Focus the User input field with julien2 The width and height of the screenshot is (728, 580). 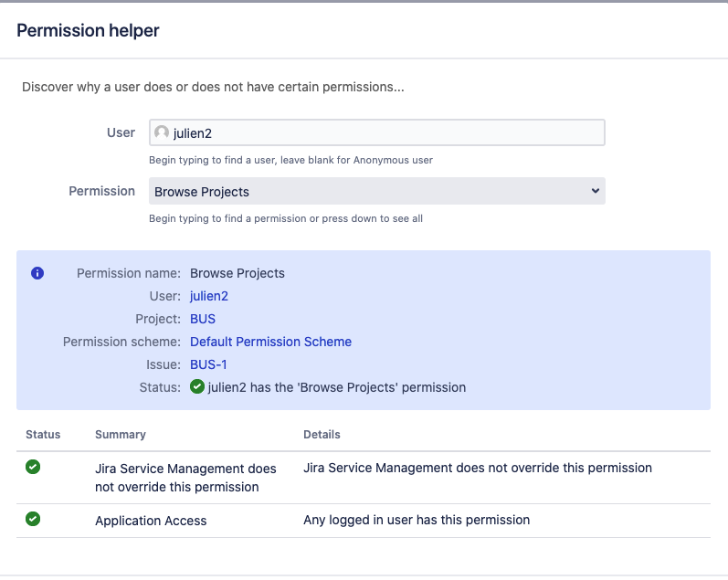pyautogui.click(x=377, y=132)
